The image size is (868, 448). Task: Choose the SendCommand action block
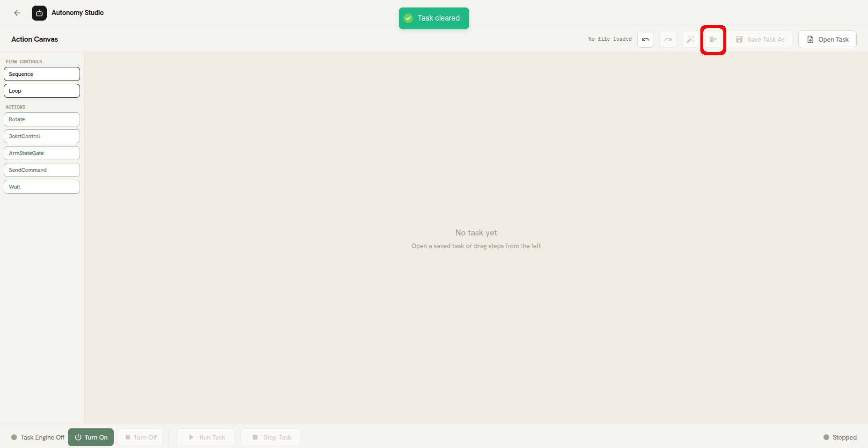click(x=42, y=170)
